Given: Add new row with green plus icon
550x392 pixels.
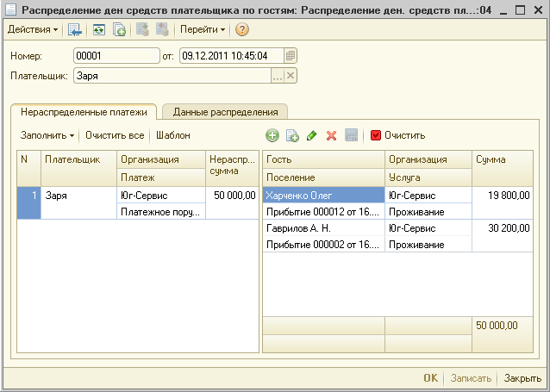Looking at the screenshot, I should pyautogui.click(x=272, y=135).
